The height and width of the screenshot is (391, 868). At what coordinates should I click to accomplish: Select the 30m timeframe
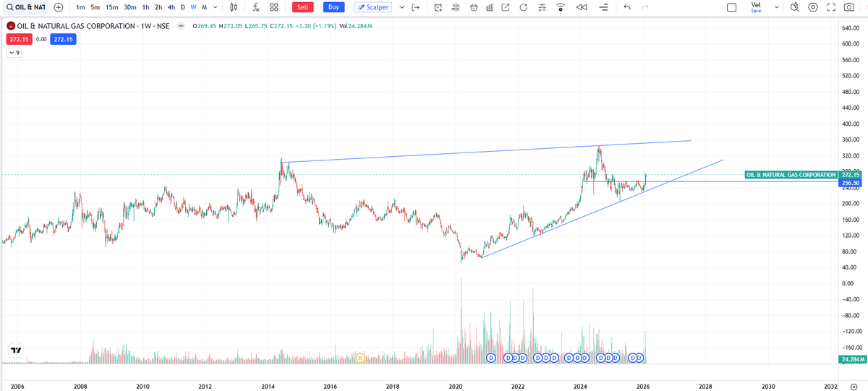pos(130,7)
